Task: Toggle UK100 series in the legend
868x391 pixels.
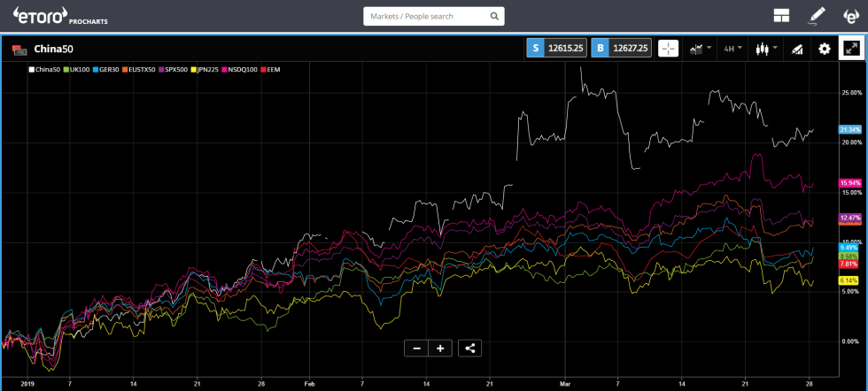Action: (x=78, y=69)
